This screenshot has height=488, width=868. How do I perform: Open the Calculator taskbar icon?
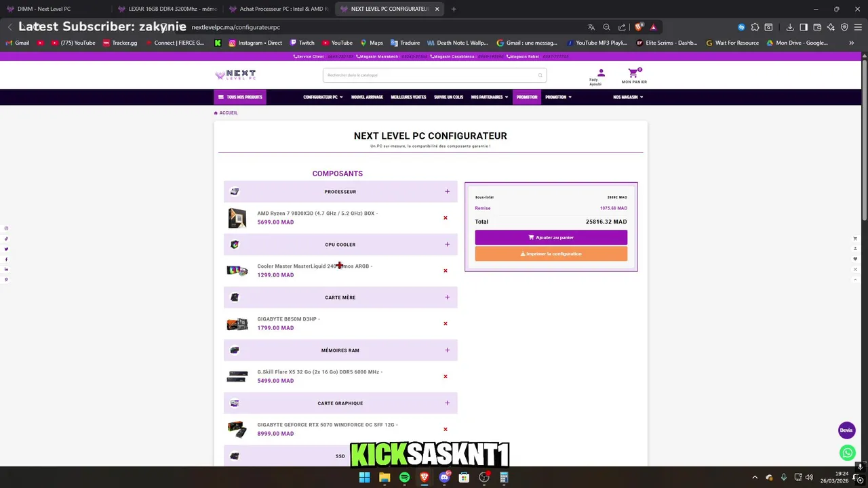(x=504, y=477)
